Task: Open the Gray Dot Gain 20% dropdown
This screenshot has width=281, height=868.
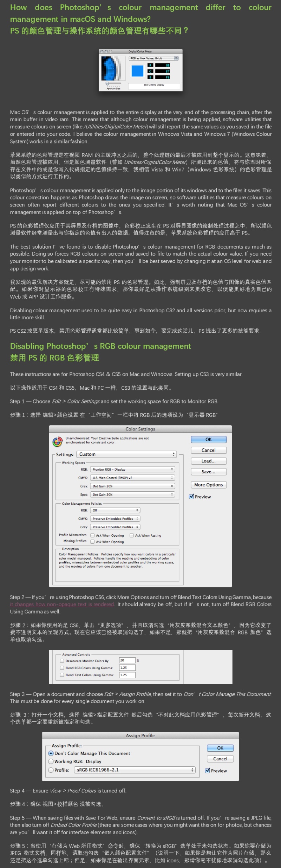Action: 133,486
